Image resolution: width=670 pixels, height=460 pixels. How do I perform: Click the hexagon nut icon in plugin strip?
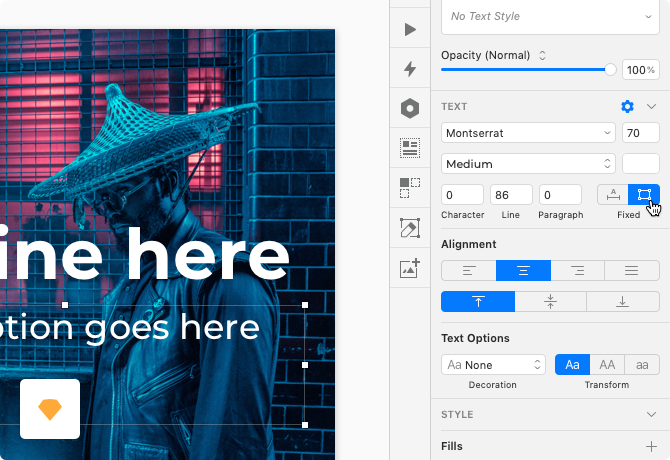coord(410,108)
